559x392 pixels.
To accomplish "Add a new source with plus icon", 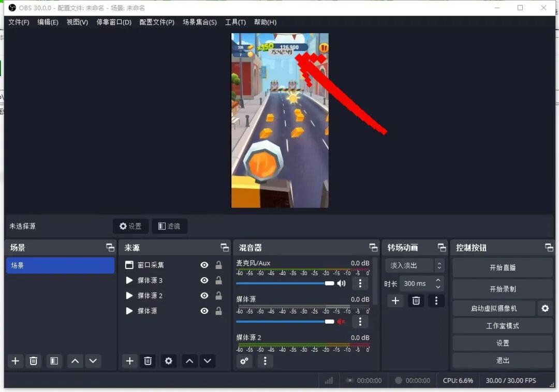I will pos(130,361).
